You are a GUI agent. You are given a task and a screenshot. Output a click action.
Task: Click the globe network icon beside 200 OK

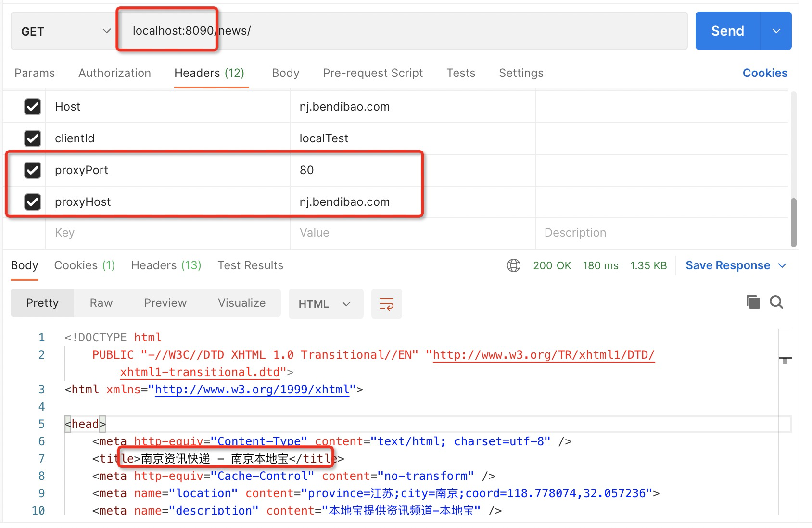(x=514, y=265)
